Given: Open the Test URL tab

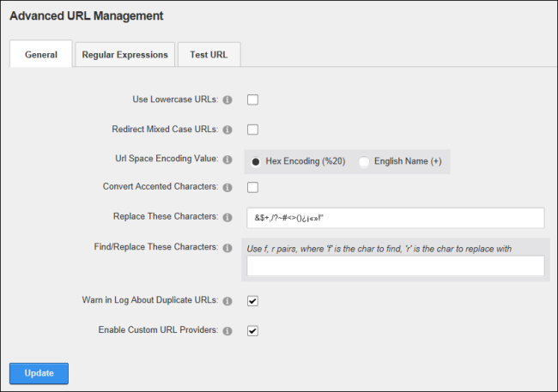Looking at the screenshot, I should 209,55.
